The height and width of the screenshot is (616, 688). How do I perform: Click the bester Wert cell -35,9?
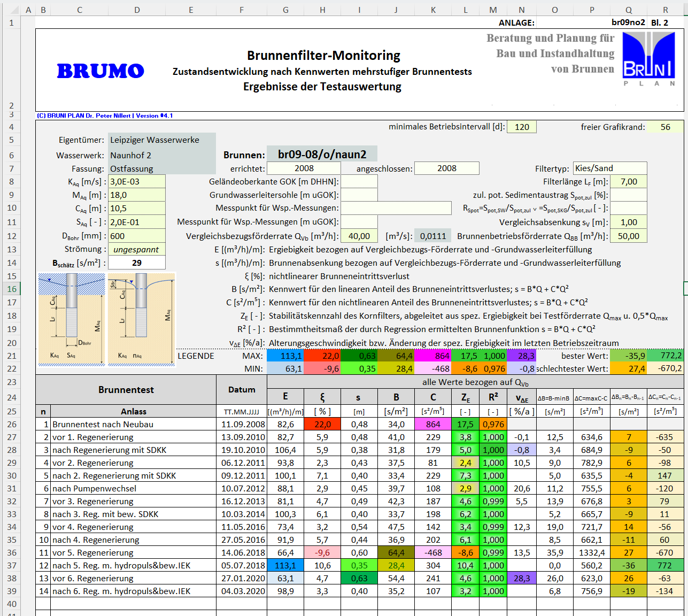pos(629,356)
